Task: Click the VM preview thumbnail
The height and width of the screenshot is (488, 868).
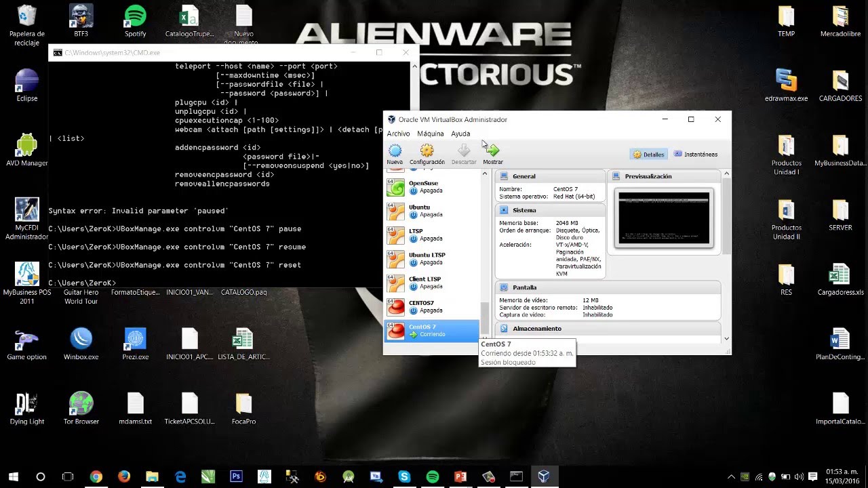Action: 664,218
